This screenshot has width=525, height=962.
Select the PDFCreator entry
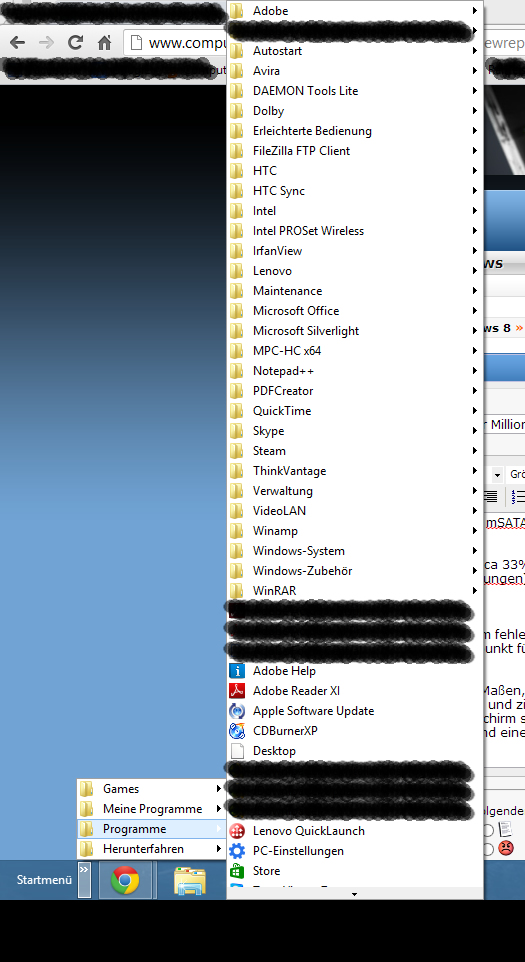tap(355, 391)
